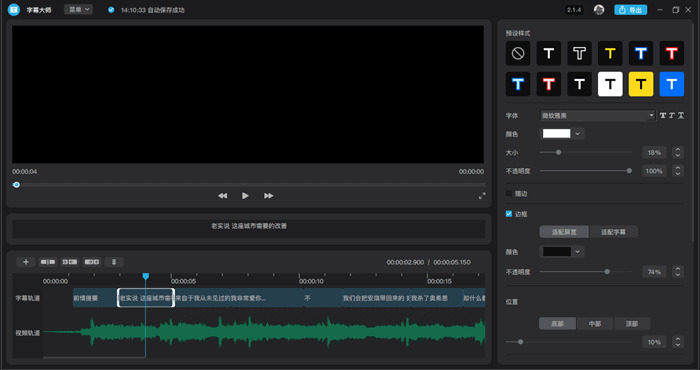
Task: Click the blue timeline playhead marker
Action: 146,277
